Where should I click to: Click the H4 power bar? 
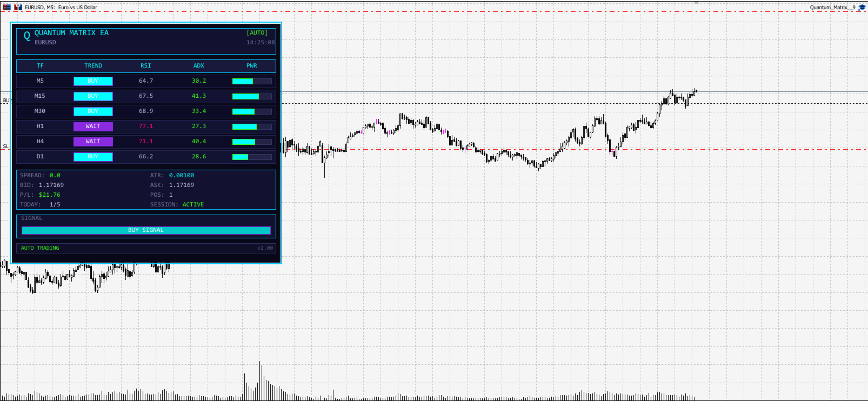[252, 142]
